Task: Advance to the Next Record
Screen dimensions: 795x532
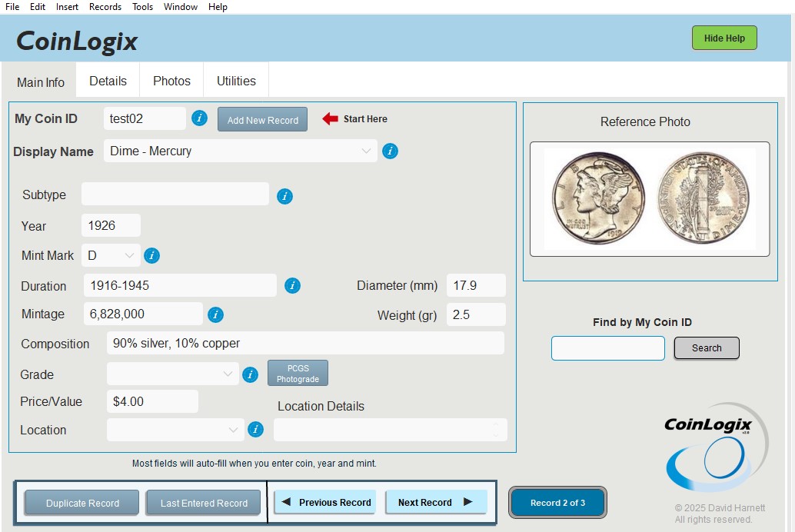Action: 436,502
